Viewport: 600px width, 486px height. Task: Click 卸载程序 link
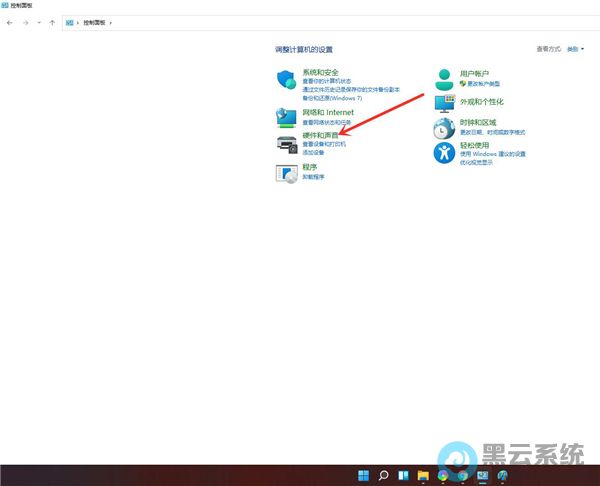(313, 177)
